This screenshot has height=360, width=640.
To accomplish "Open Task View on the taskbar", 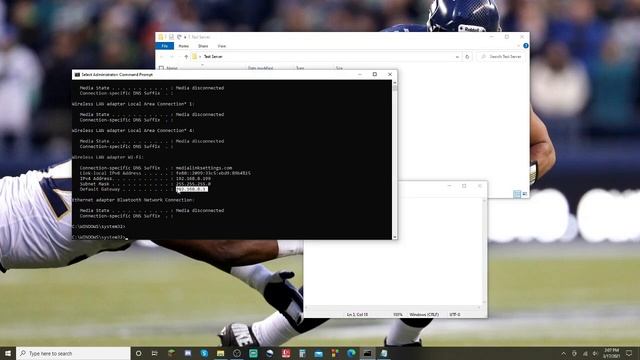I will click(155, 353).
